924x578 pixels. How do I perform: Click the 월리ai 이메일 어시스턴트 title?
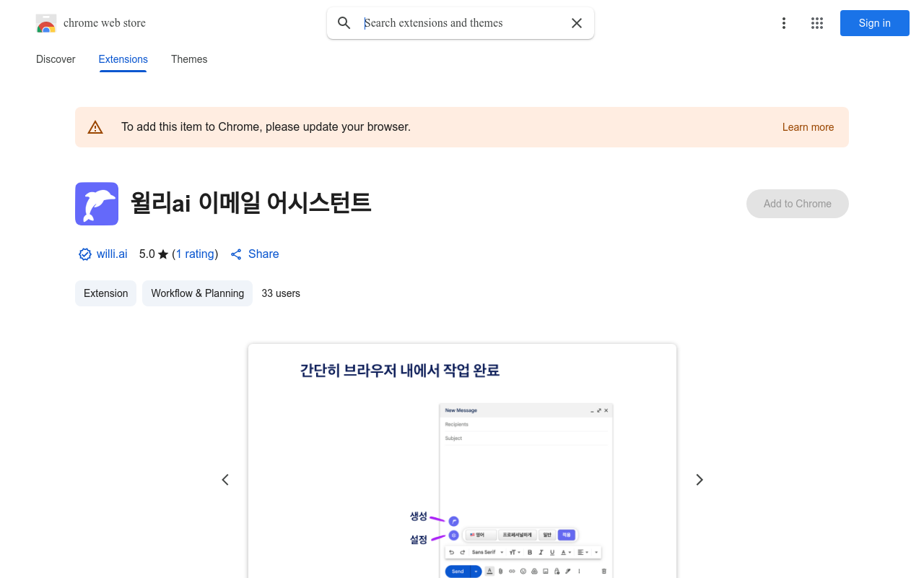250,203
